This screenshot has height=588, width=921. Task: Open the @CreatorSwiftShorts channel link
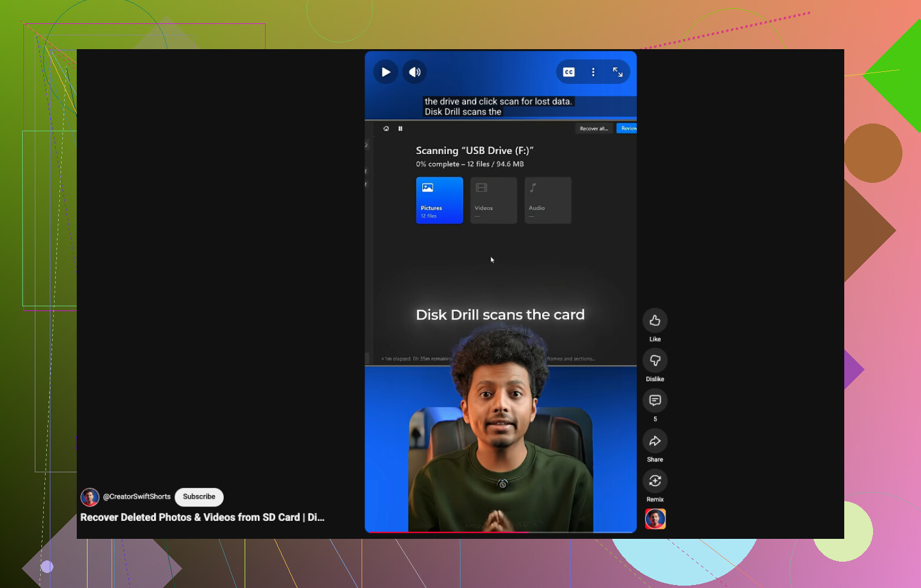[137, 497]
